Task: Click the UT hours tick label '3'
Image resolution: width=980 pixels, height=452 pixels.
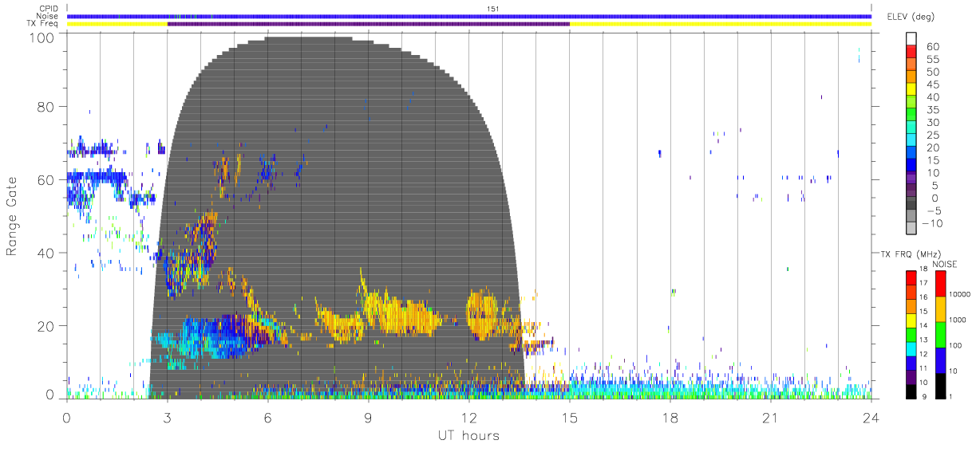Action: [168, 419]
